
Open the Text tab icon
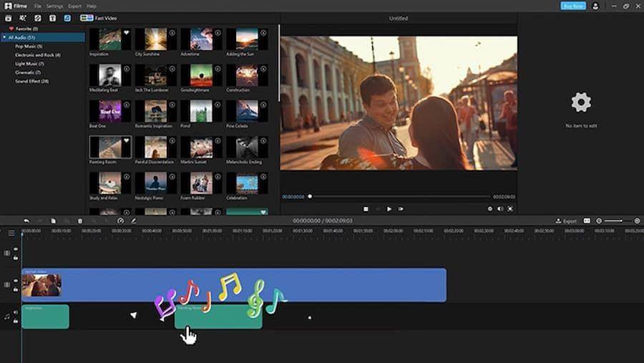tap(52, 18)
